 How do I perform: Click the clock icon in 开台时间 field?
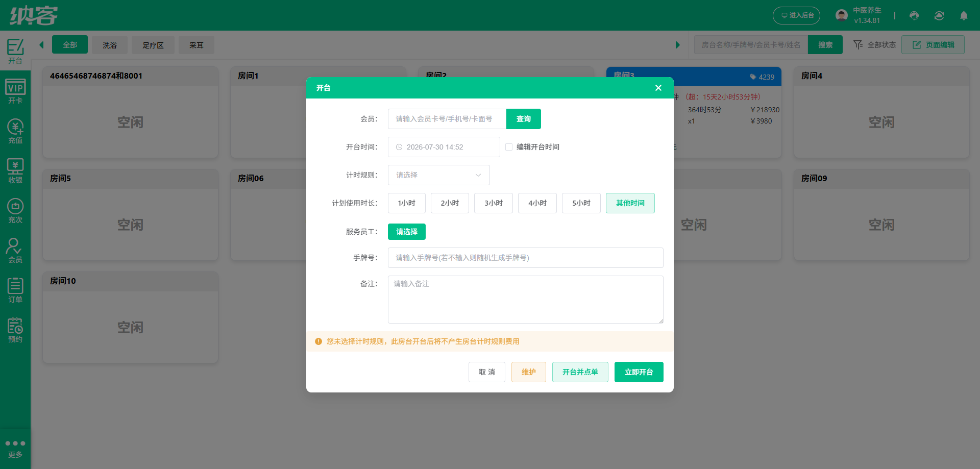tap(399, 147)
